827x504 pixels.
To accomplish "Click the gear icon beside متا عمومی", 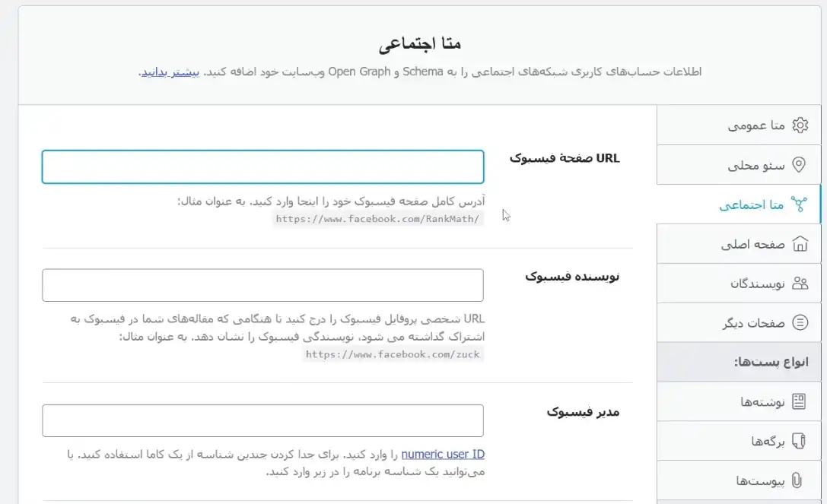I will coord(800,125).
